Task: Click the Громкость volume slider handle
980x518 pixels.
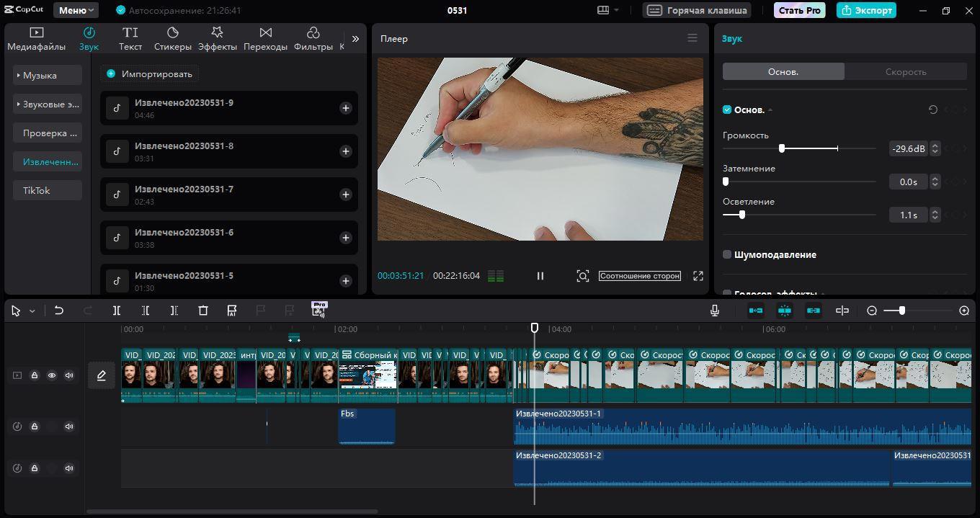Action: (782, 148)
